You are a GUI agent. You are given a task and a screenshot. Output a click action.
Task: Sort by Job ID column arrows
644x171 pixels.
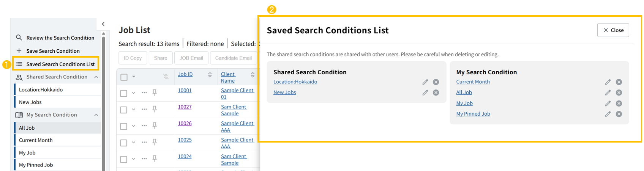click(210, 75)
